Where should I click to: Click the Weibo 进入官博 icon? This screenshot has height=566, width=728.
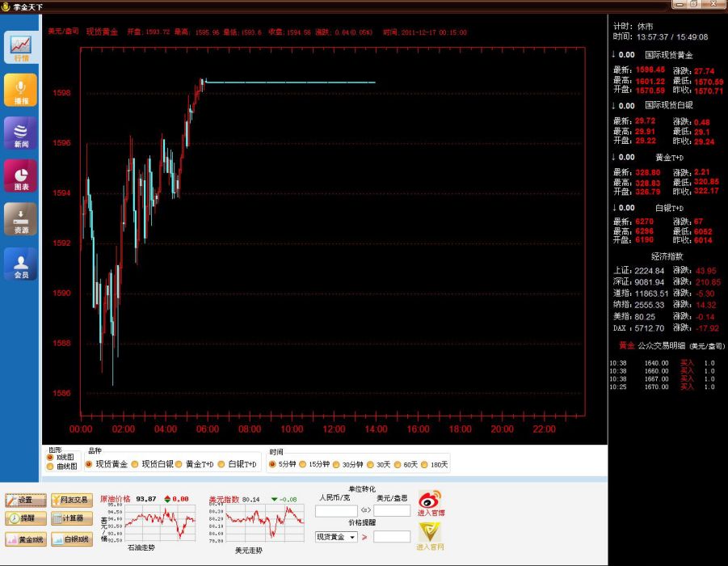coord(431,503)
